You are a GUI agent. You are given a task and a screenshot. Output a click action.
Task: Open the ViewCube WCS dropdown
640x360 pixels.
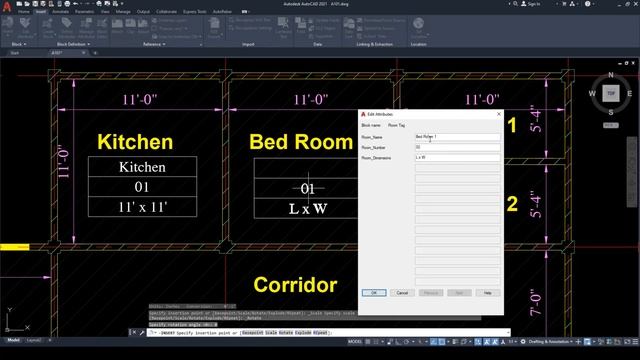point(611,125)
